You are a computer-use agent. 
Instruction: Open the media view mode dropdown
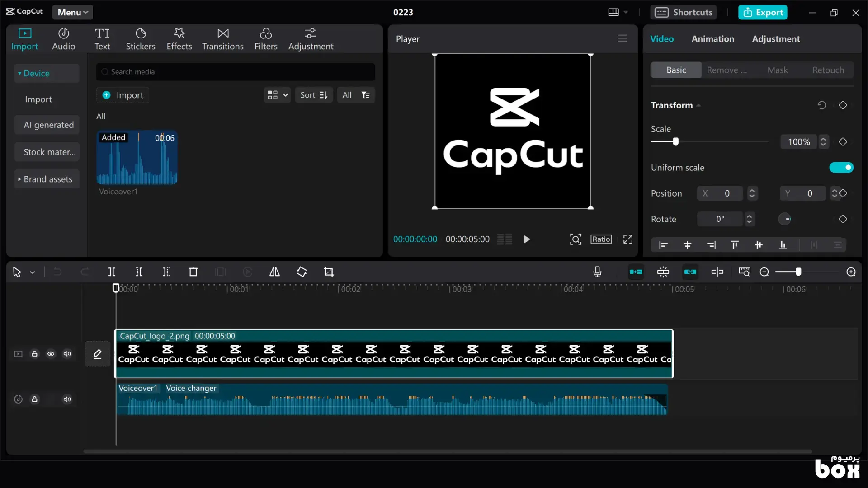pyautogui.click(x=278, y=95)
